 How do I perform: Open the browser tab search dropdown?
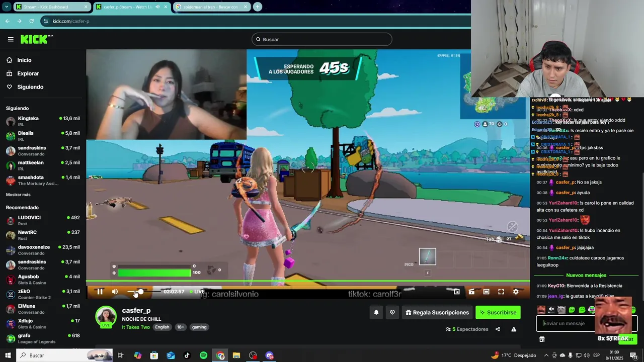click(7, 7)
